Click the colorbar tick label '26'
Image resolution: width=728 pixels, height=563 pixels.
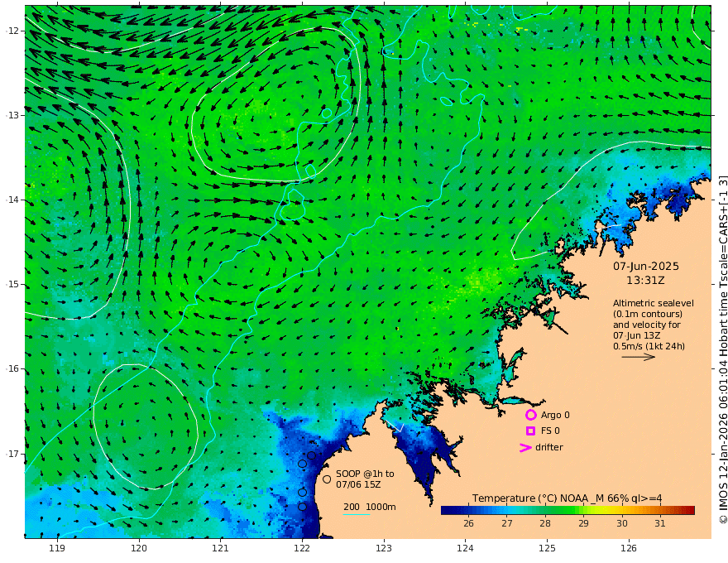click(468, 523)
